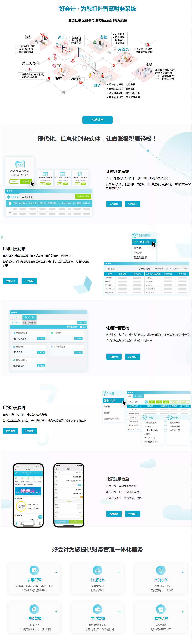Image resolution: width=192 pixels, height=644 pixels.
Task: Expand the 发票管理 card chevron
Action: pos(56,572)
